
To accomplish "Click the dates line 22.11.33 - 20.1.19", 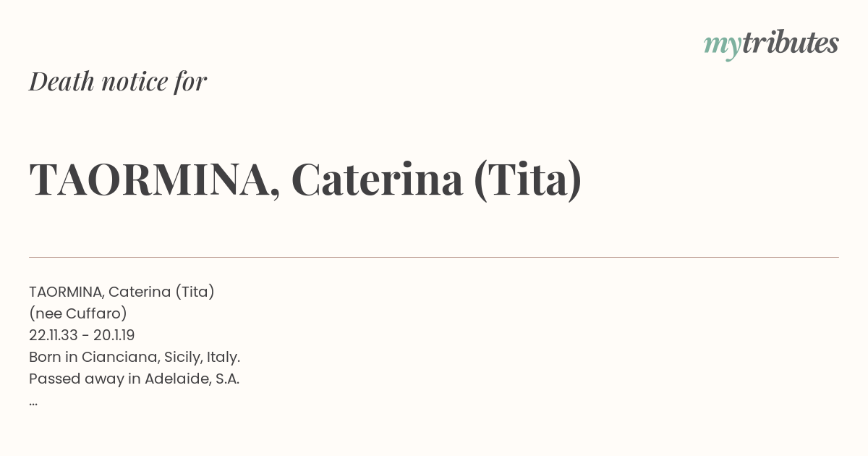I will pos(82,335).
